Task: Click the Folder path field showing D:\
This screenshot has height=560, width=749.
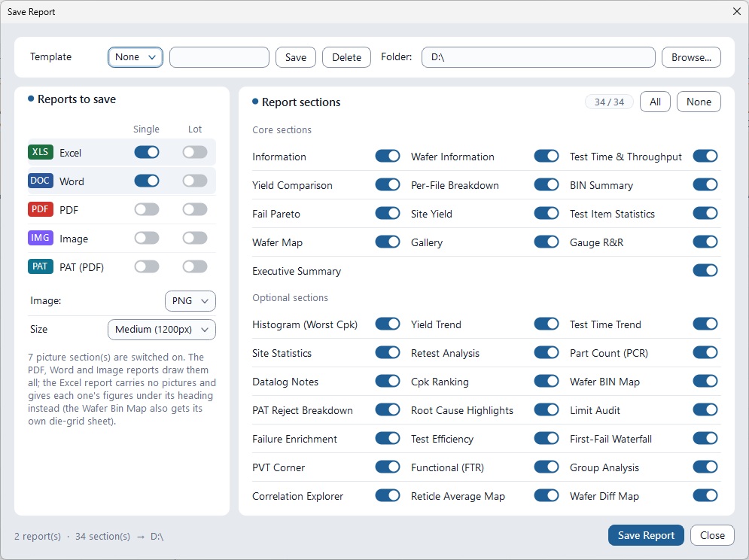Action: tap(538, 57)
